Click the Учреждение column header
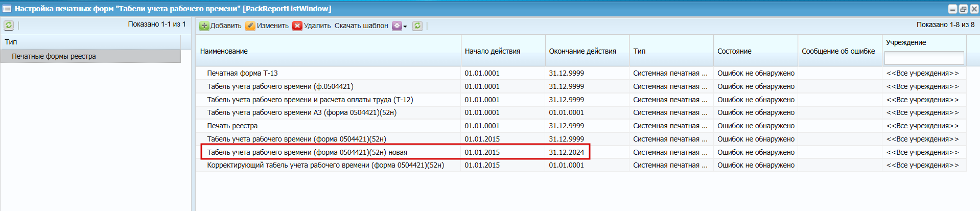The image size is (980, 211). point(906,42)
